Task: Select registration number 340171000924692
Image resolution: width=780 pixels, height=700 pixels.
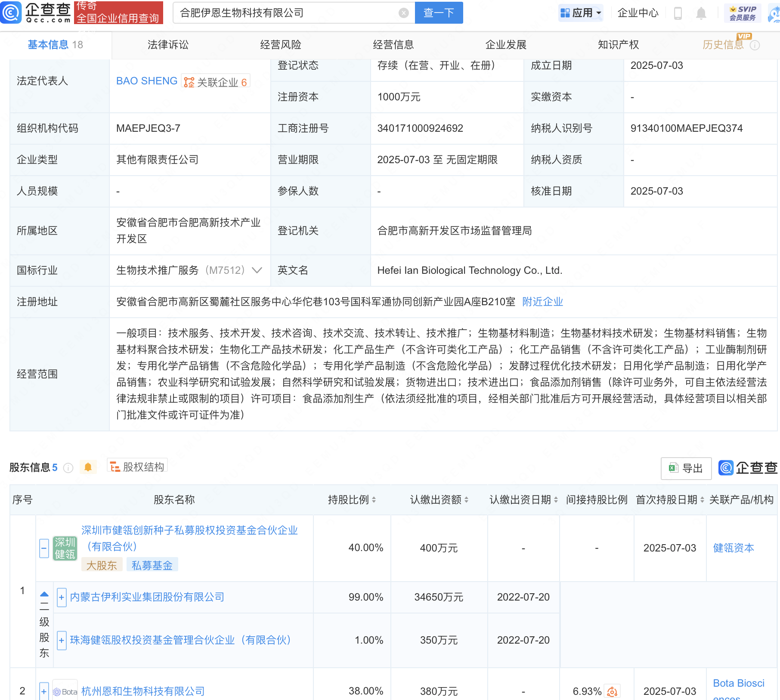Action: (420, 128)
